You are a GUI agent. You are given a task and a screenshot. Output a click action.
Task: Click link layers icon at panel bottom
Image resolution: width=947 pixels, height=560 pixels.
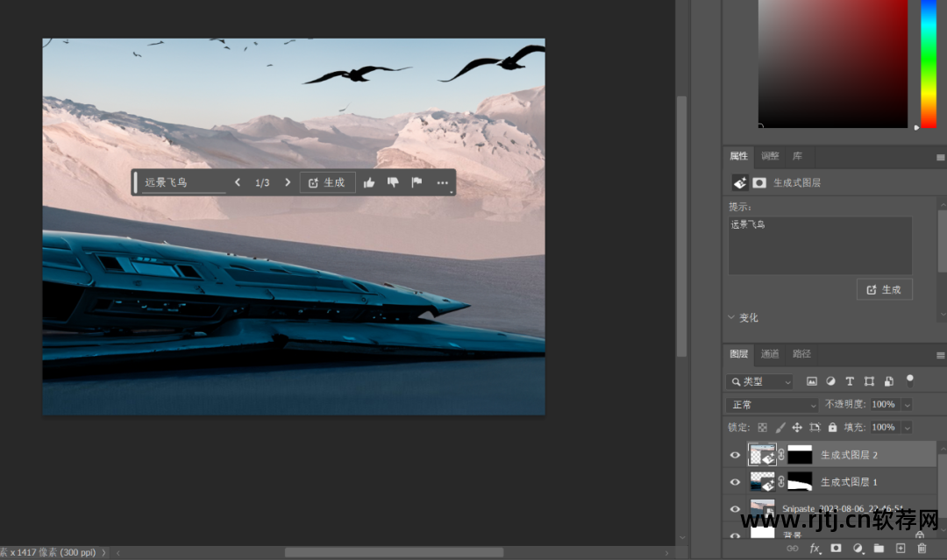coord(793,549)
